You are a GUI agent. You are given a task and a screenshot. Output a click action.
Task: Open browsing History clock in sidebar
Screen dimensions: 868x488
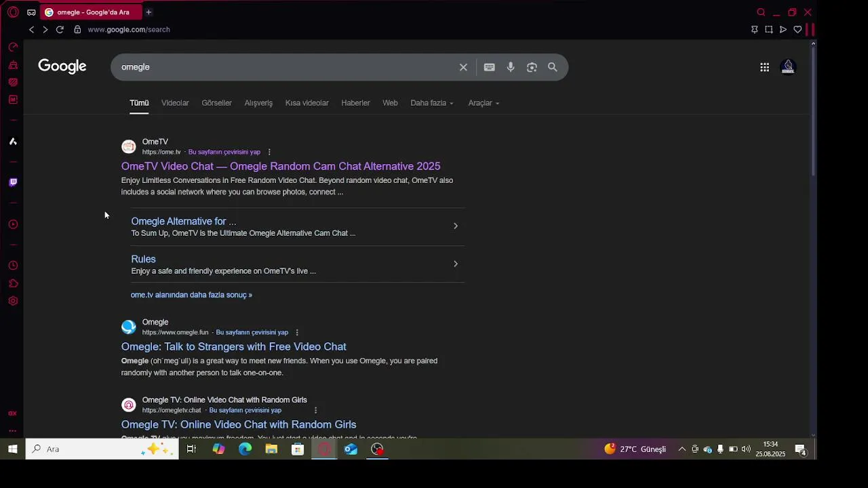click(13, 266)
